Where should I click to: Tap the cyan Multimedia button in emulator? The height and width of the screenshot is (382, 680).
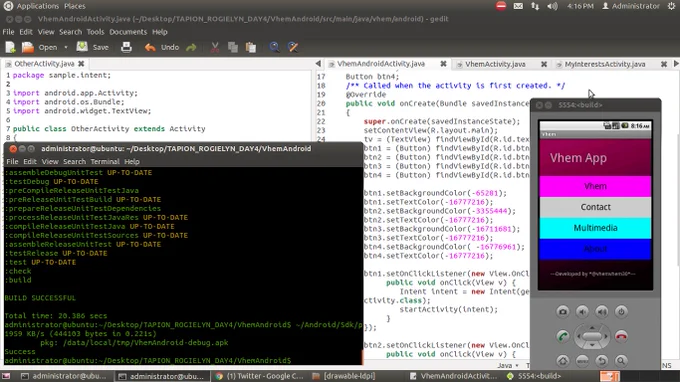pyautogui.click(x=595, y=228)
